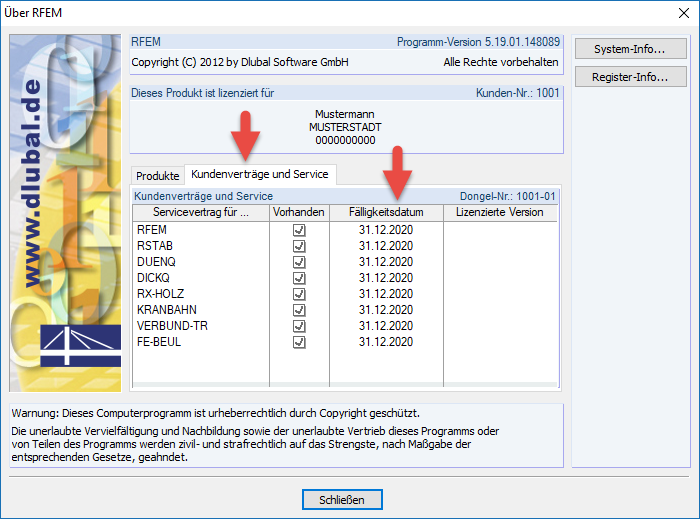Select the RSTAB row name
The width and height of the screenshot is (700, 519).
pyautogui.click(x=155, y=246)
